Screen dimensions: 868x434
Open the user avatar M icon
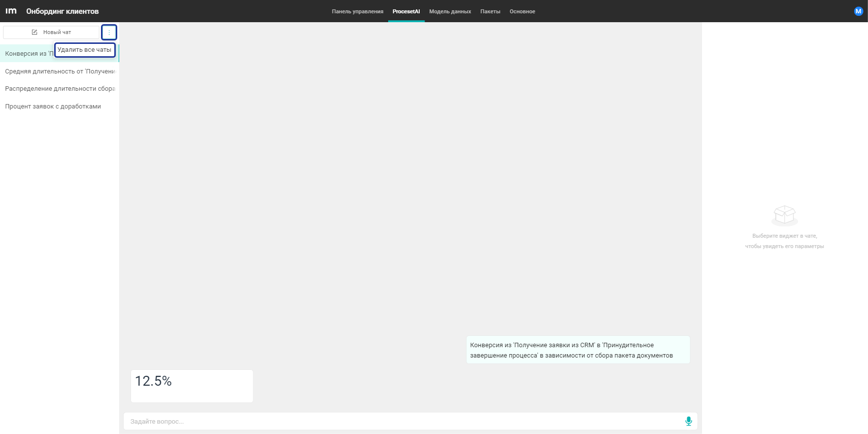tap(858, 11)
